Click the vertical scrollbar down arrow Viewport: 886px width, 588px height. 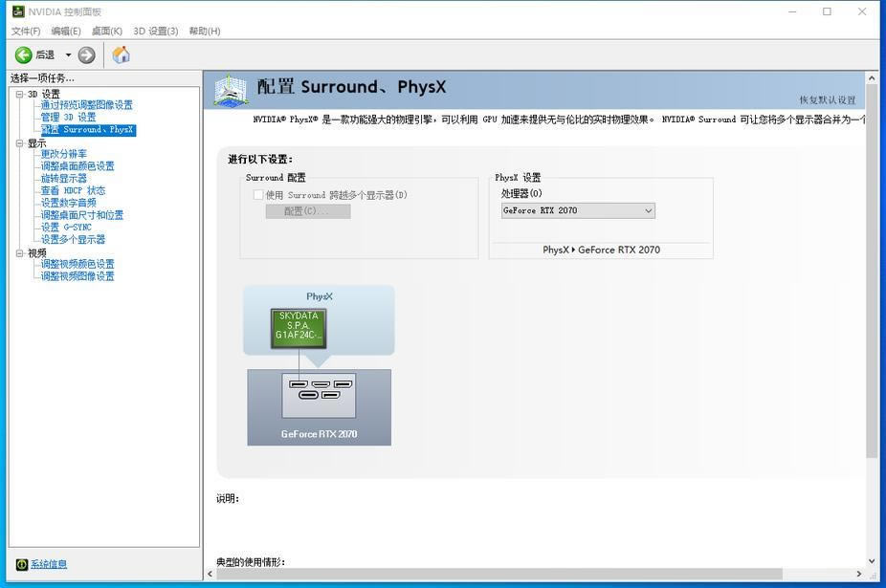[872, 561]
